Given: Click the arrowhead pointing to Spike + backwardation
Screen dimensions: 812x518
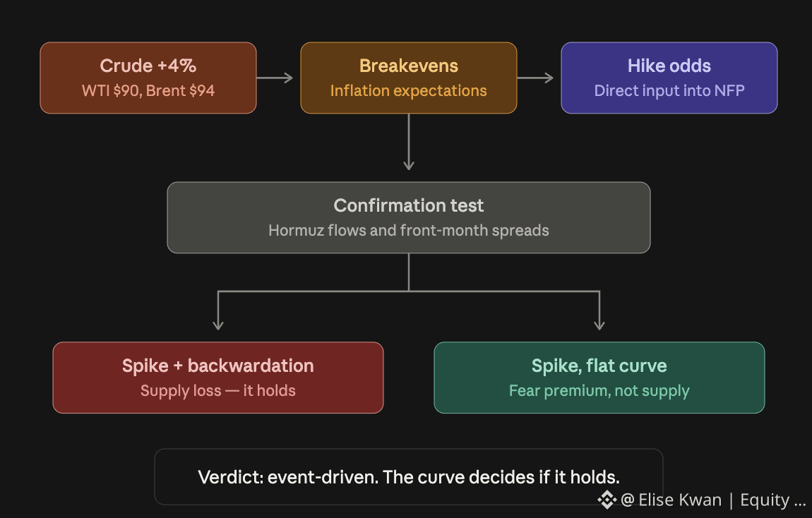Looking at the screenshot, I should [x=218, y=324].
